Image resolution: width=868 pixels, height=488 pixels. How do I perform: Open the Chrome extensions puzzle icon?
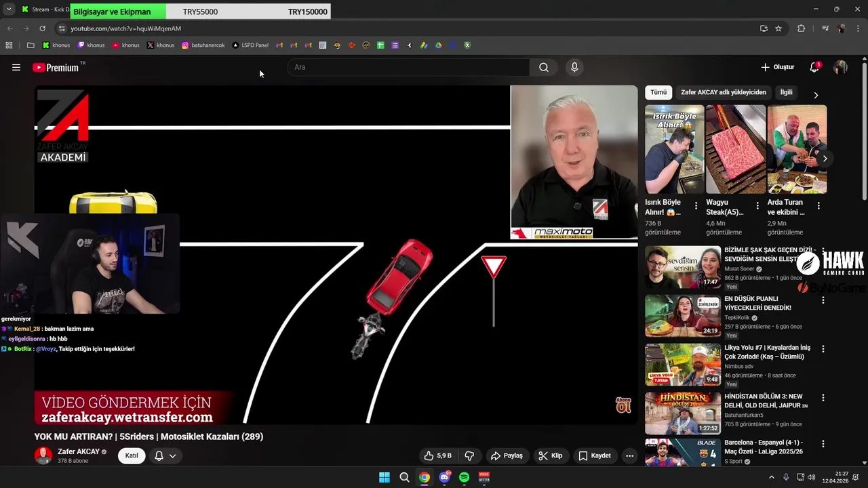point(801,28)
